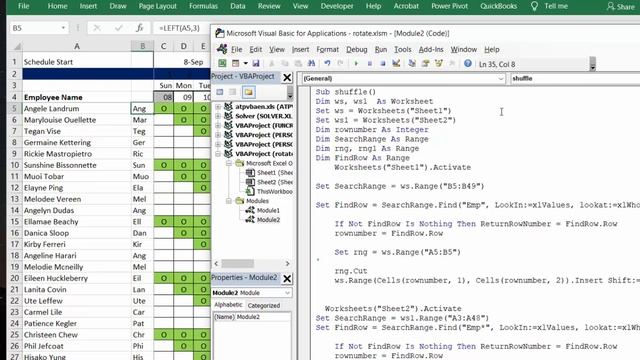The image size is (640, 360).
Task: Expand atpvbaen.xls project node
Action: (218, 107)
